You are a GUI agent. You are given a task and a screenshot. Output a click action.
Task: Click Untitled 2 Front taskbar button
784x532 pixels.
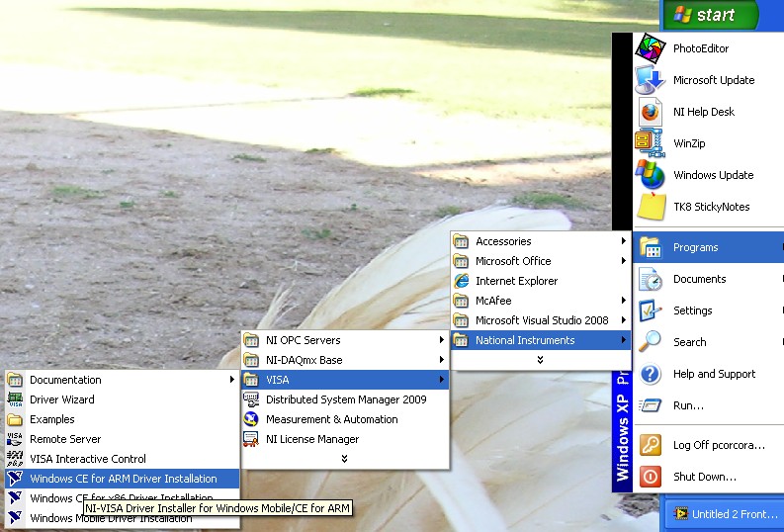click(x=724, y=514)
